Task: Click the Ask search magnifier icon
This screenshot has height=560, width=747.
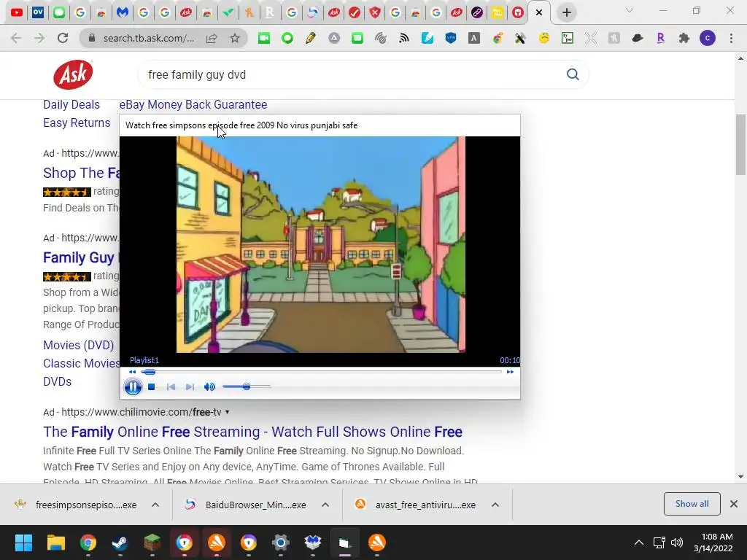Action: (x=573, y=74)
